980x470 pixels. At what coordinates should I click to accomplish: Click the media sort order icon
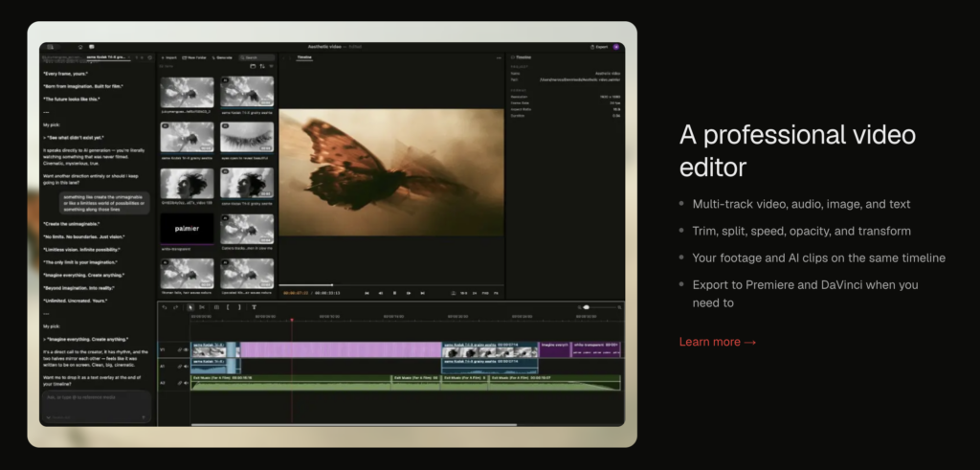click(x=262, y=66)
